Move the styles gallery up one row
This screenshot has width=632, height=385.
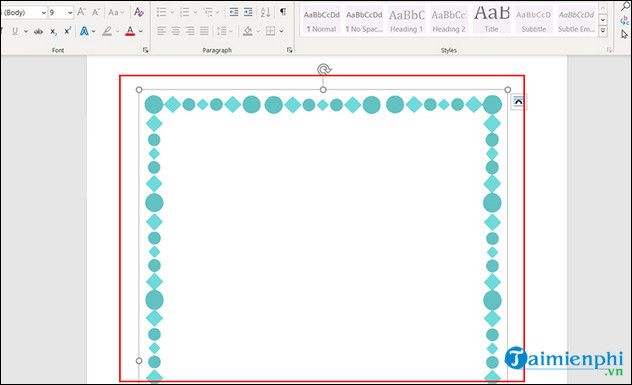(603, 8)
